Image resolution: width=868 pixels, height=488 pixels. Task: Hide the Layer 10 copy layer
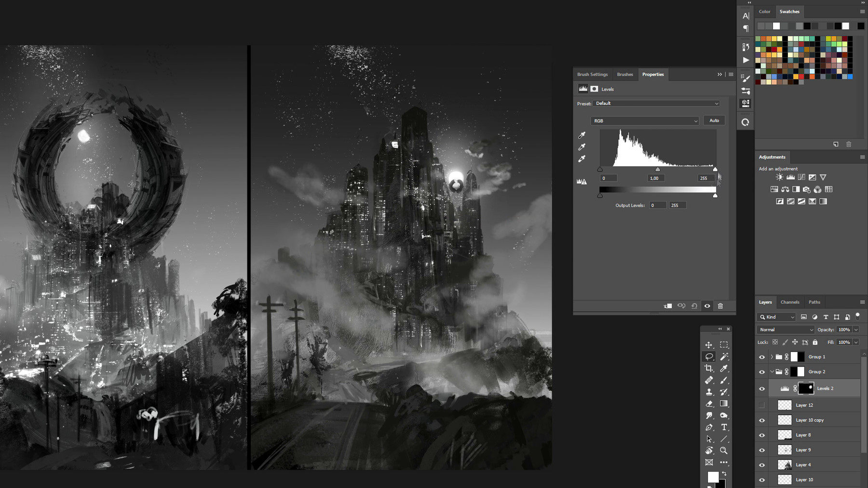[x=762, y=420]
